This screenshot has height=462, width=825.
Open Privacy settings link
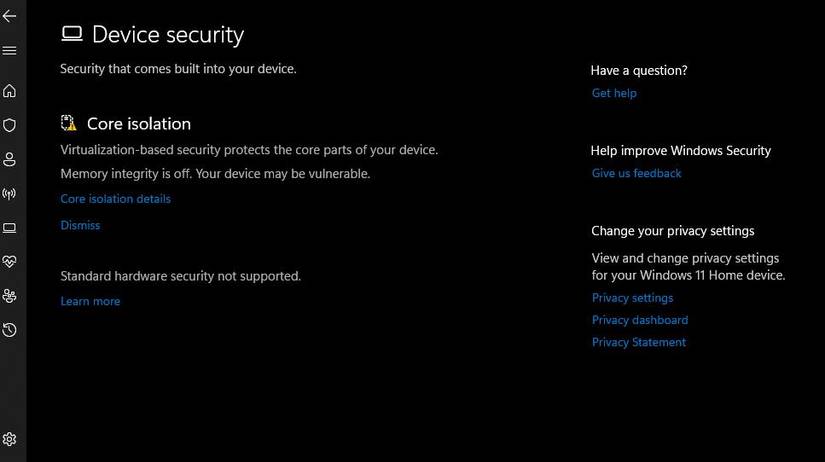pos(632,298)
